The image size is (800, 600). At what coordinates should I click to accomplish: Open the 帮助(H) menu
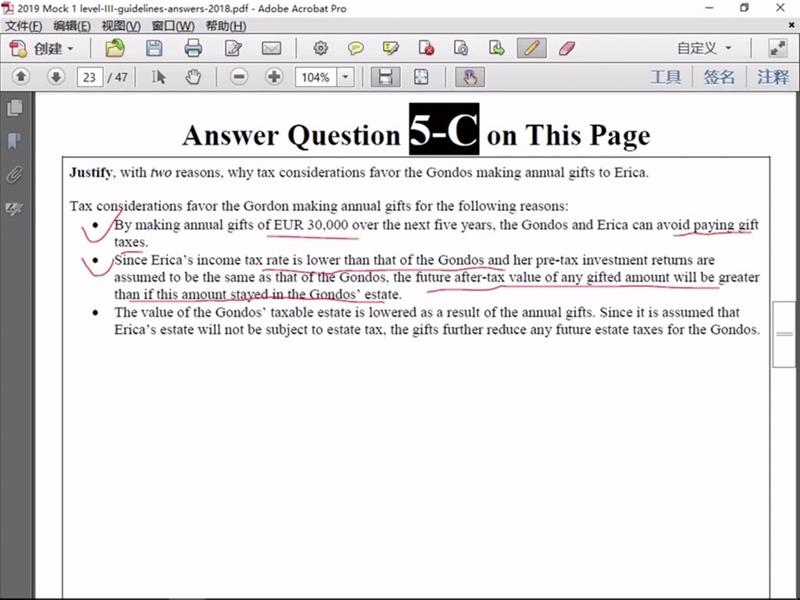coord(226,26)
